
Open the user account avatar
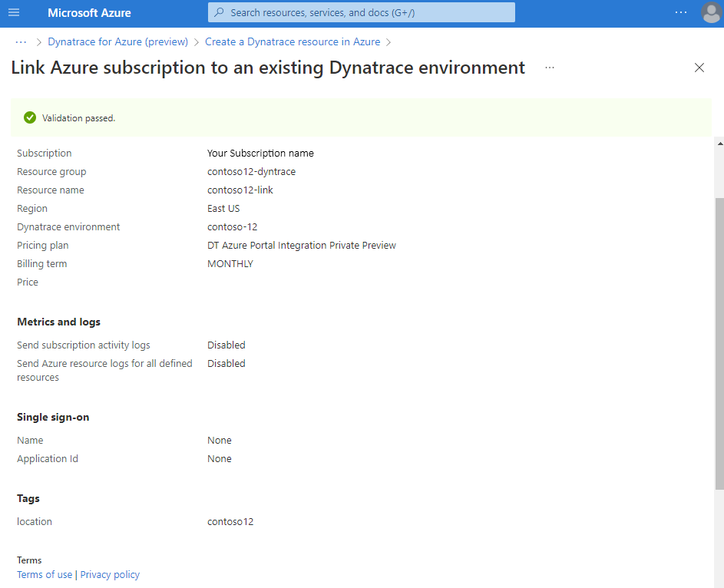click(x=712, y=12)
